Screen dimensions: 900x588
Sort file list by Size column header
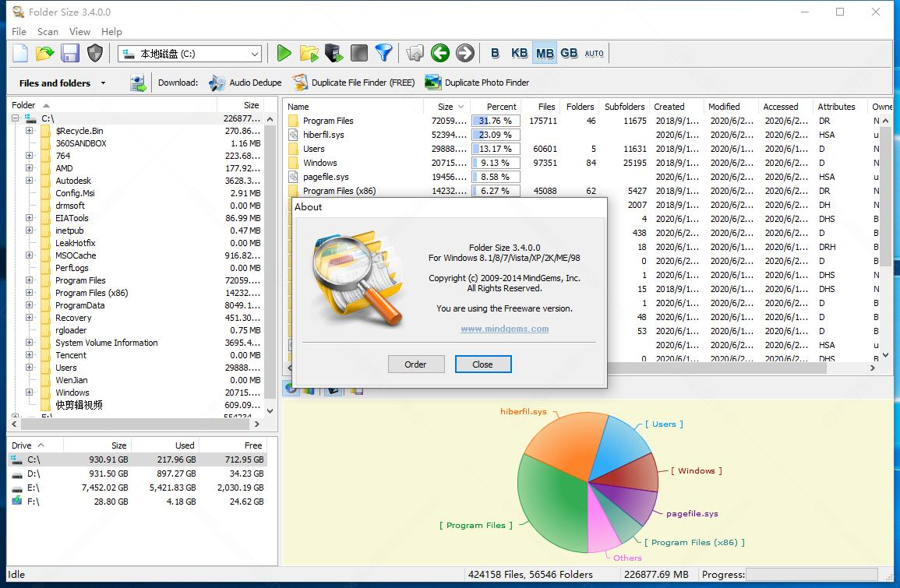tap(446, 107)
